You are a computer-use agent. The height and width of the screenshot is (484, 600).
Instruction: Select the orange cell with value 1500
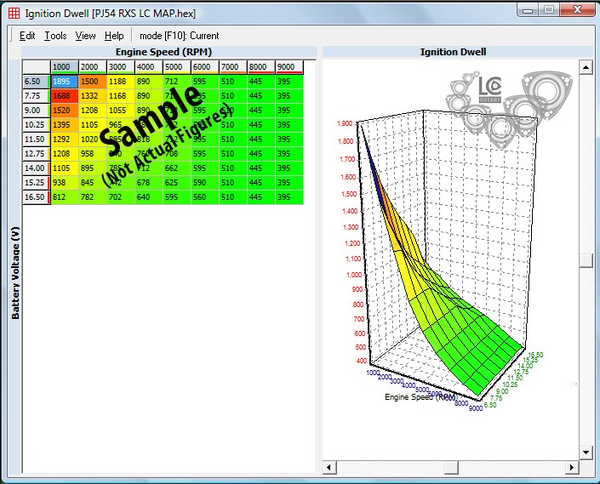[x=93, y=81]
